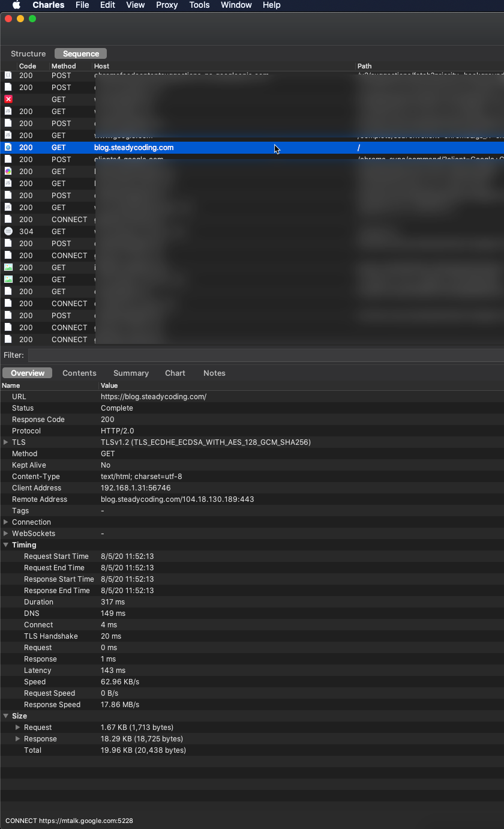Screen dimensions: 504x829
Task: Open the Charles application menu
Action: click(x=49, y=5)
